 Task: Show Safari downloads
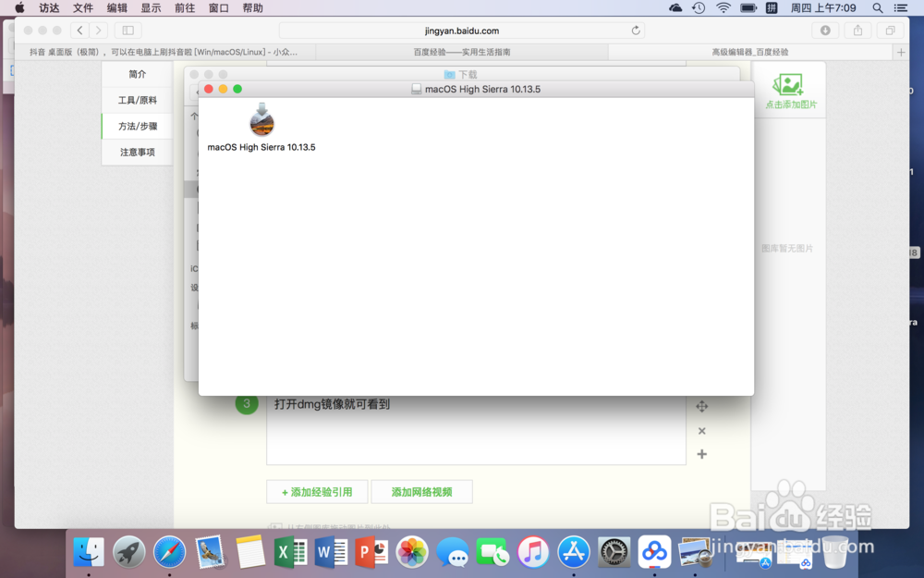point(825,31)
